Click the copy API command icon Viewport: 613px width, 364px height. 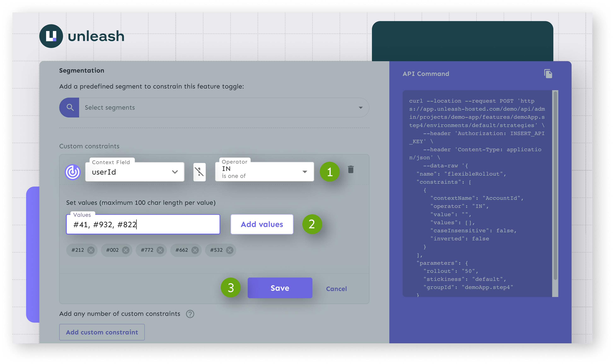[548, 74]
